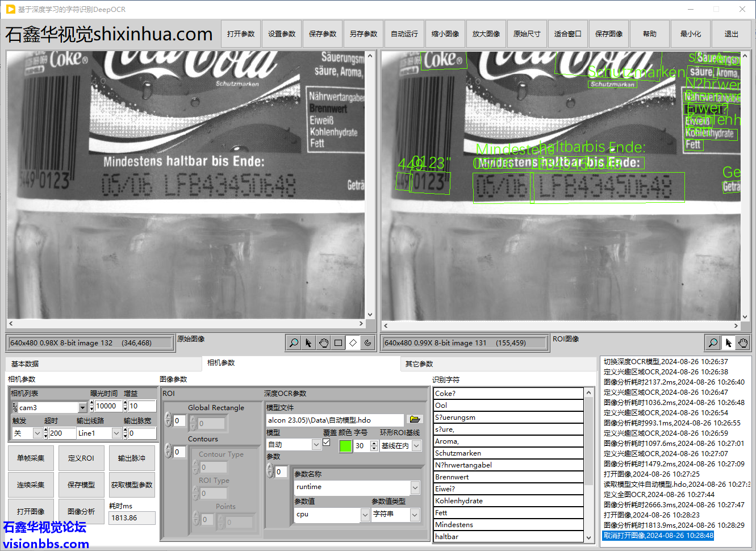Browse for model file with folder icon
This screenshot has width=756, height=551.
point(415,419)
